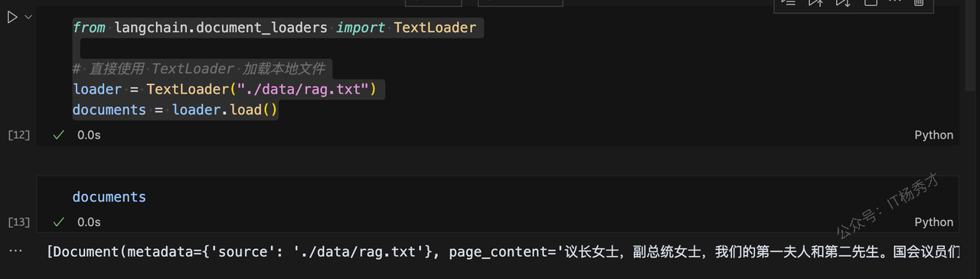Click the execution count label [13]
This screenshot has height=279, width=980.
coord(18,222)
